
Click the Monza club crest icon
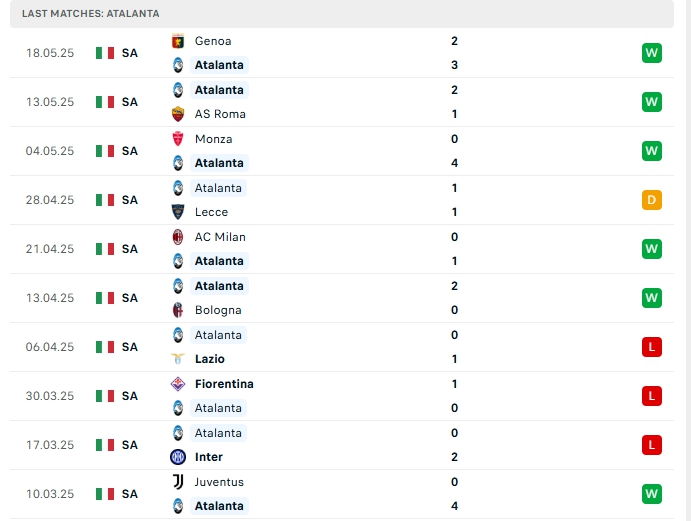[178, 139]
